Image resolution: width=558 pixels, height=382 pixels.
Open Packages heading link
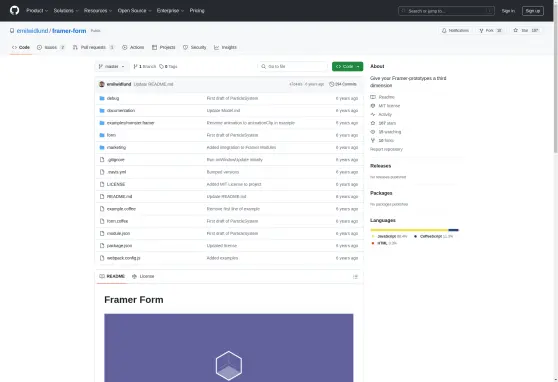[381, 193]
